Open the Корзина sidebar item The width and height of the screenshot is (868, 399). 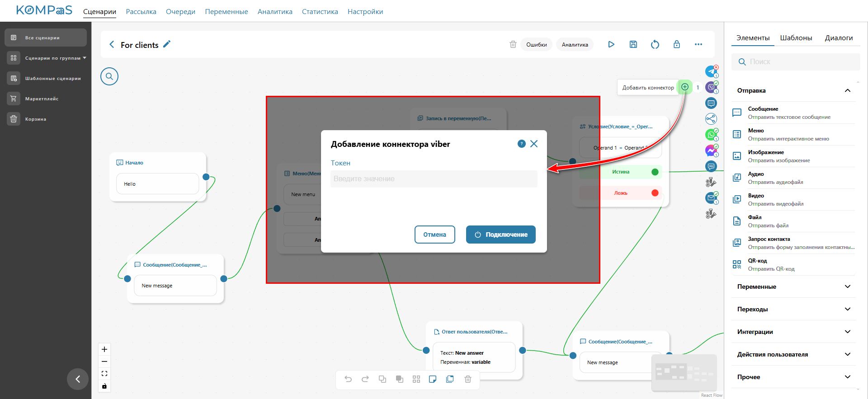click(x=46, y=119)
